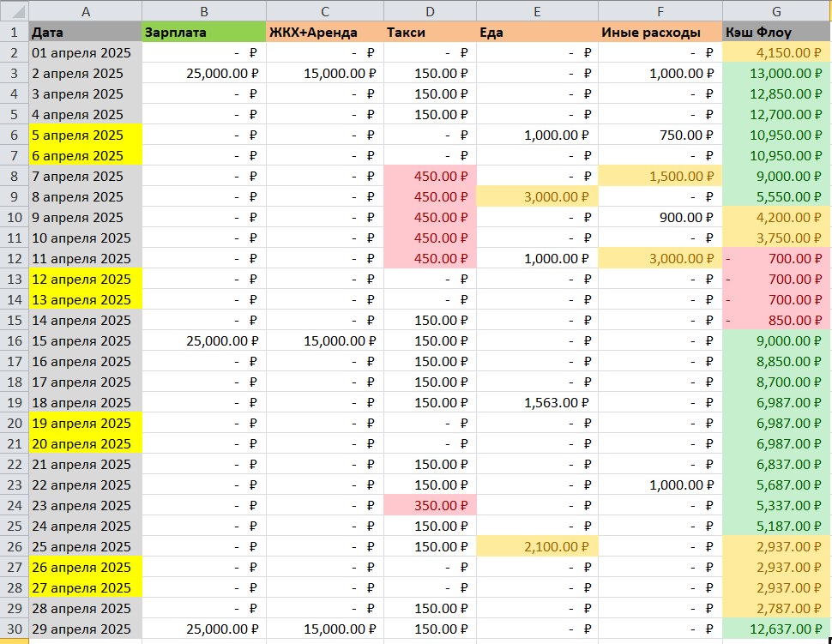This screenshot has height=644, width=832.
Task: Select salary 25,000.00 for 2 апреля
Action: (204, 73)
